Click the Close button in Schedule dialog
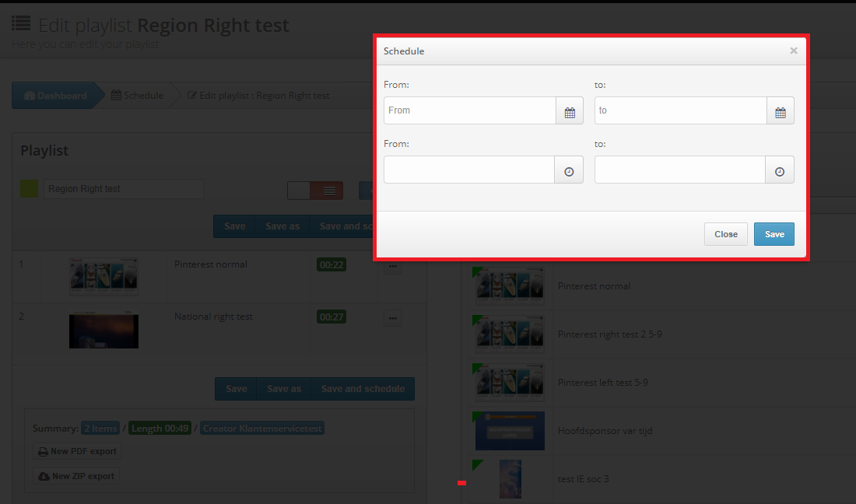Screen dimensions: 856x504 (725, 234)
